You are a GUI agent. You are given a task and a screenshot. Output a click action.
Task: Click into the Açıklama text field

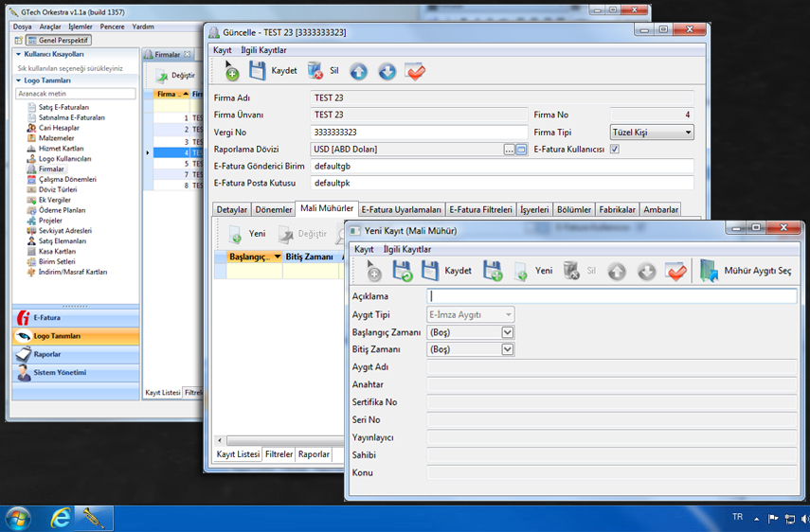coord(612,296)
